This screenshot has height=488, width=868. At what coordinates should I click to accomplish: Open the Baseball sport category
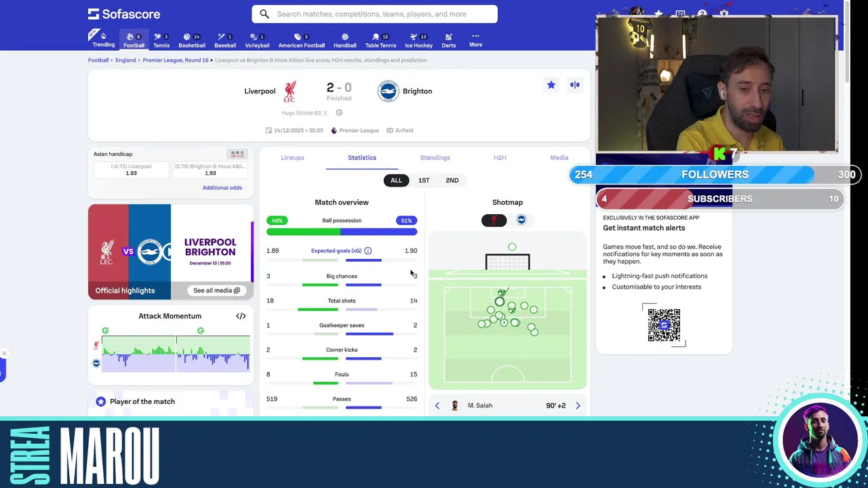[225, 39]
